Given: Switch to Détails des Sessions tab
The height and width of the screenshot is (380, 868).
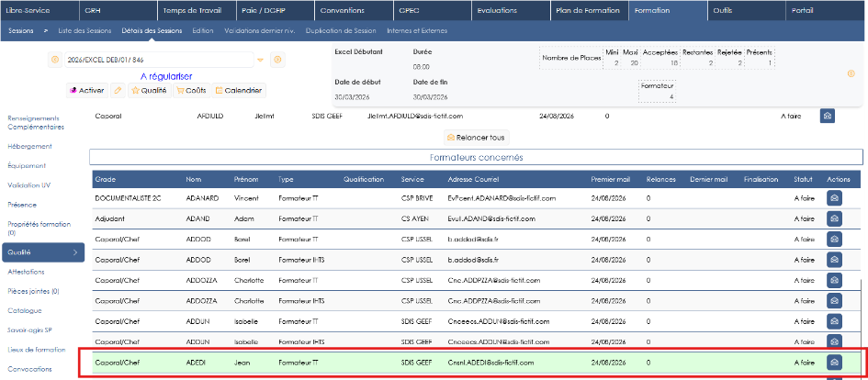Looking at the screenshot, I should point(152,31).
